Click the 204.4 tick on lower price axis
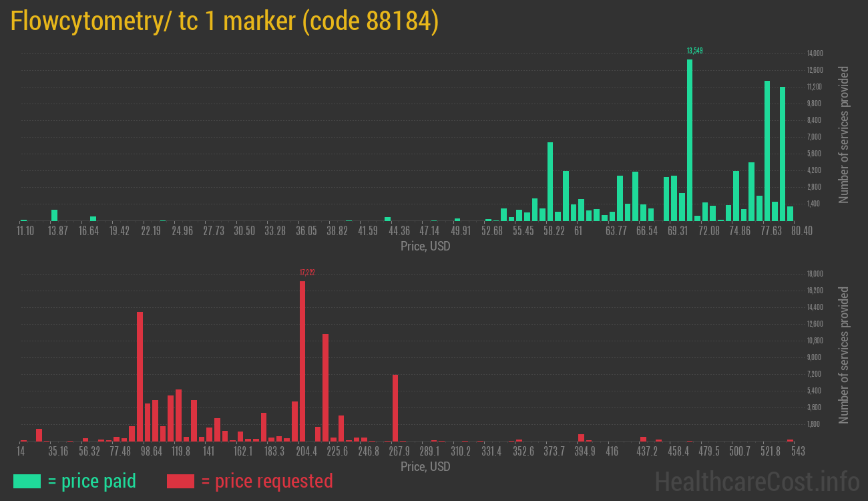868x501 pixels. click(306, 452)
